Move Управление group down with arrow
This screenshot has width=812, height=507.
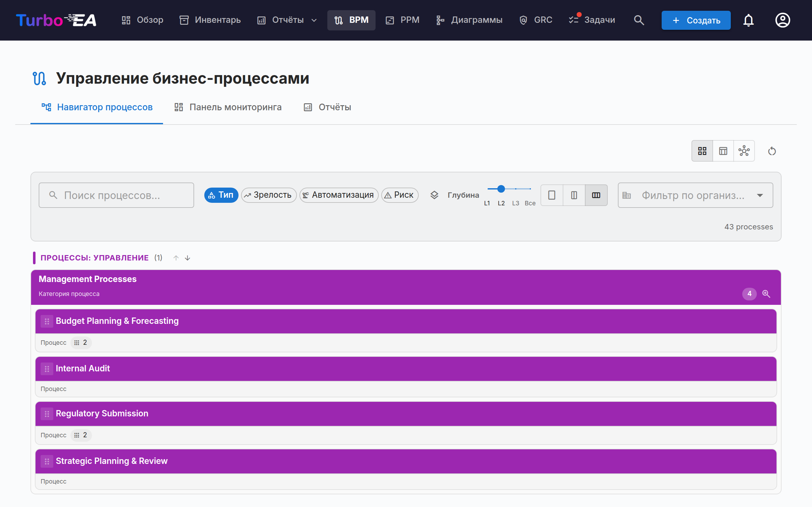[187, 258]
